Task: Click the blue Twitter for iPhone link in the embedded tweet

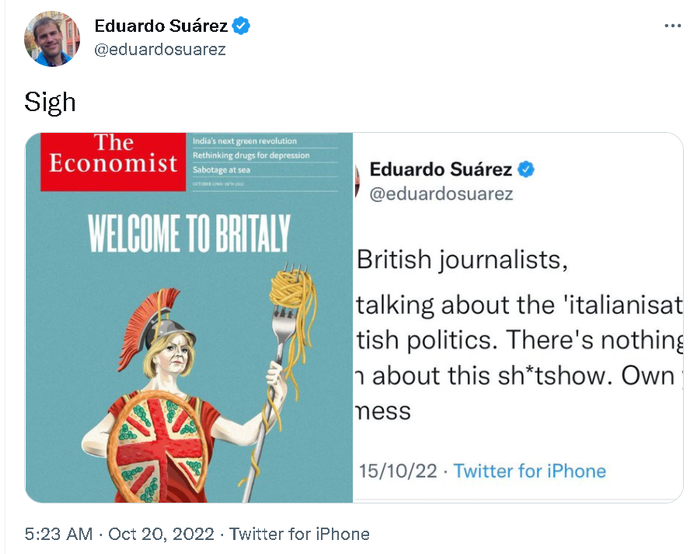Action: point(530,470)
